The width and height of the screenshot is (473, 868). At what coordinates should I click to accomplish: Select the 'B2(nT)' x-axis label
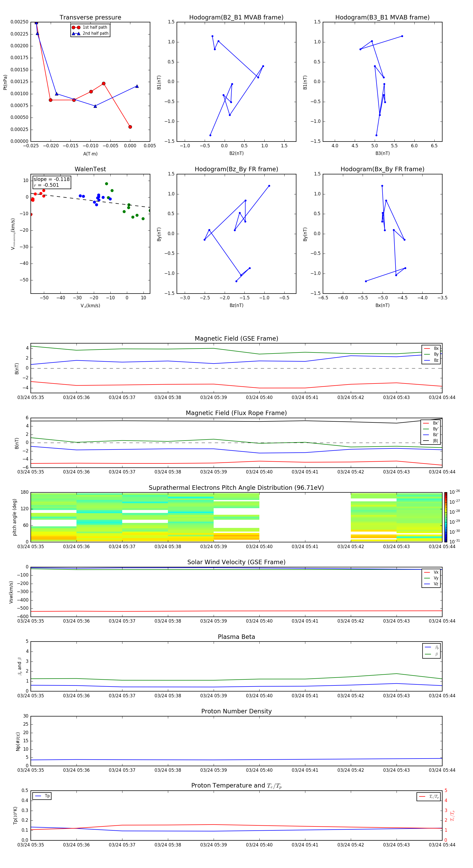(x=236, y=154)
